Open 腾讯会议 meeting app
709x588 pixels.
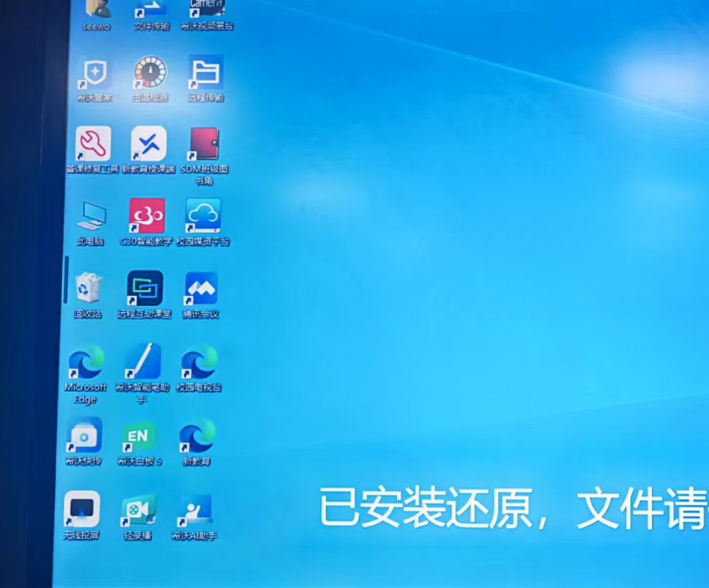click(x=201, y=288)
